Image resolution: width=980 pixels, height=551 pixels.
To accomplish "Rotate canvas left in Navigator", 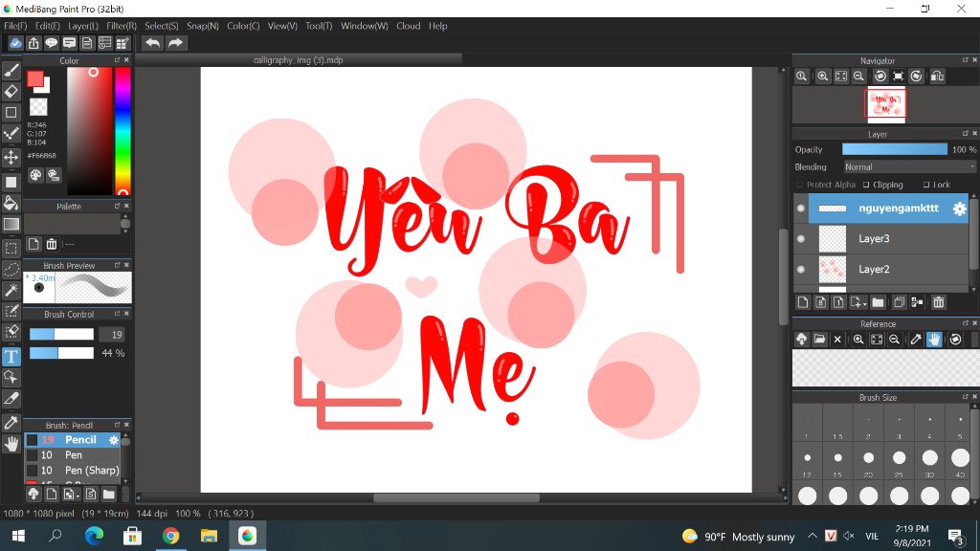I will coord(880,77).
